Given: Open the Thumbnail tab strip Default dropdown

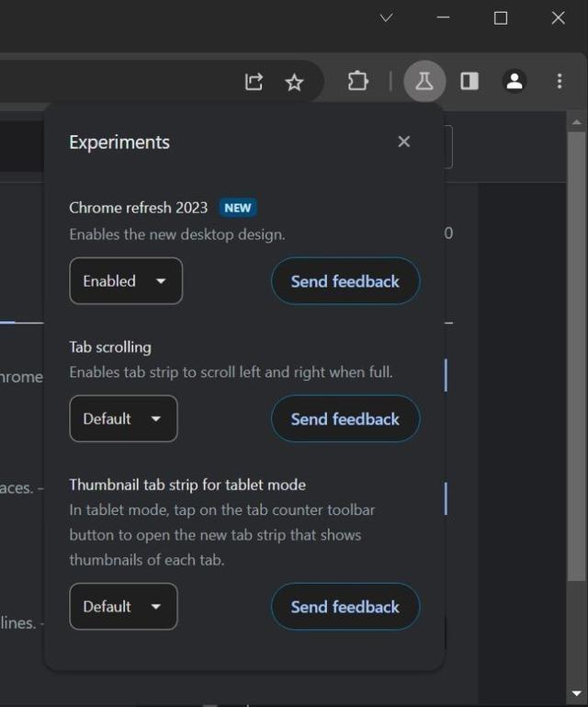Looking at the screenshot, I should (x=123, y=607).
